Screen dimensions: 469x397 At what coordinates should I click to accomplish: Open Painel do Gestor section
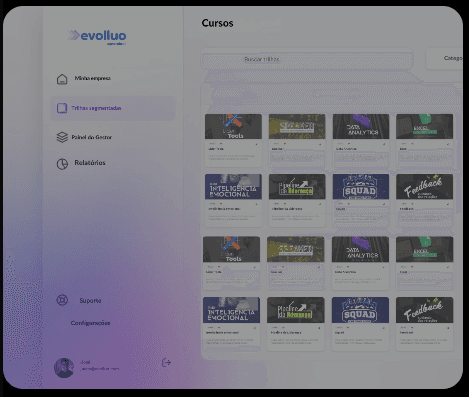(x=92, y=137)
